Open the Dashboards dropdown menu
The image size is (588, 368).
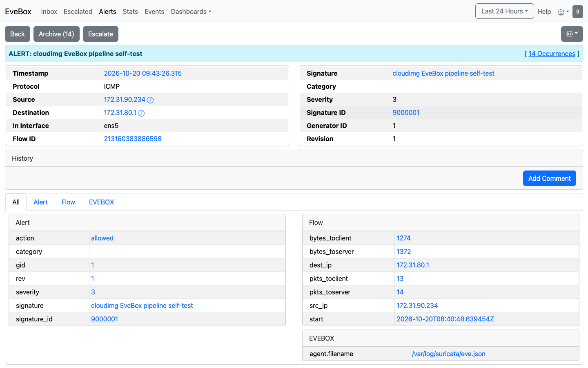[x=191, y=11]
